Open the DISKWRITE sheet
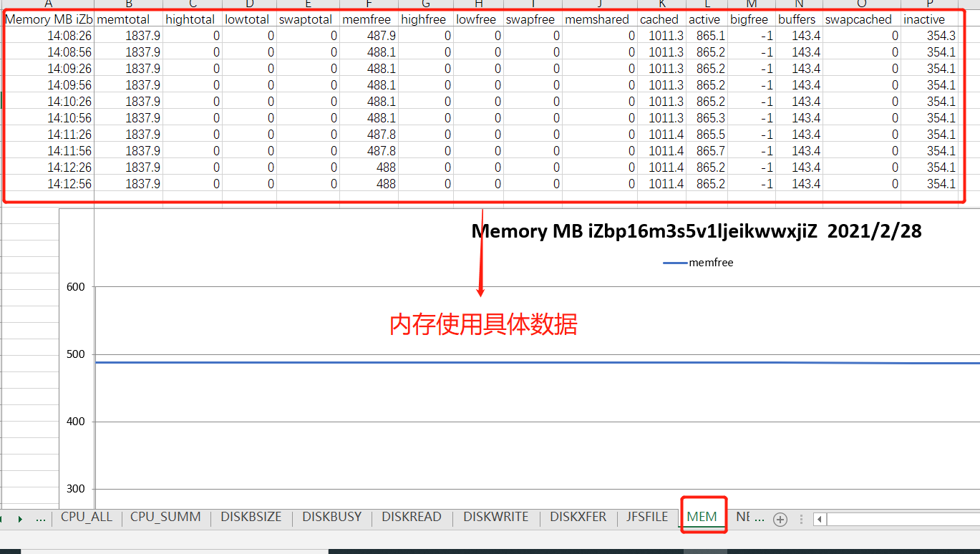Screen dimensions: 980x554 click(495, 516)
